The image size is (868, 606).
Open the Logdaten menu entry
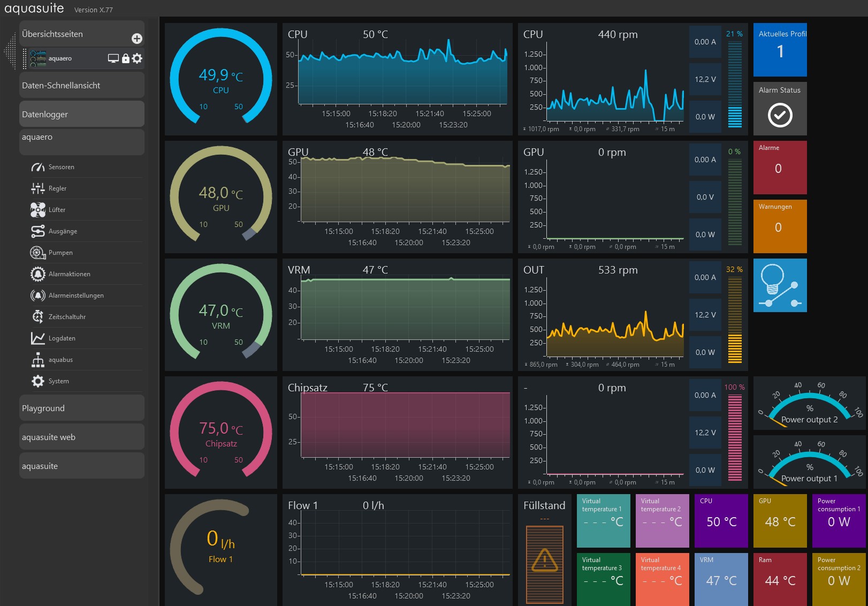[x=62, y=338]
